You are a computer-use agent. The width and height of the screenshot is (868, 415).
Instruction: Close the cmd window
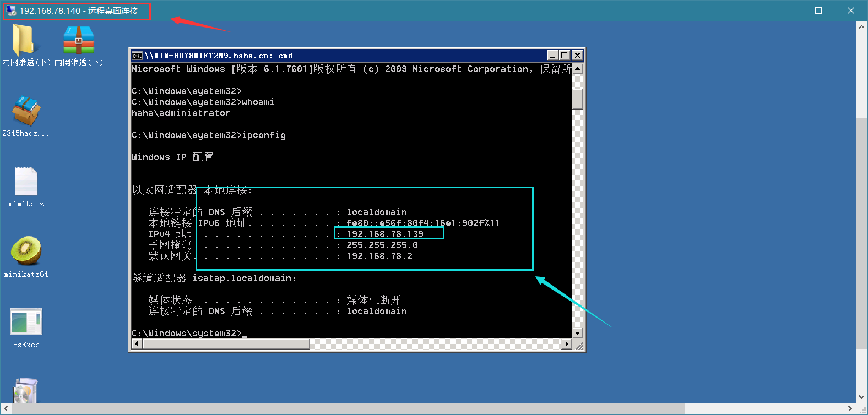(x=577, y=55)
